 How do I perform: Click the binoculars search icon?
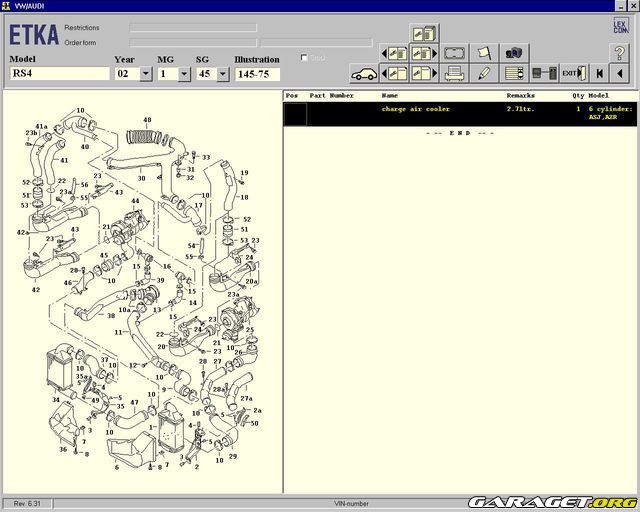pos(515,52)
